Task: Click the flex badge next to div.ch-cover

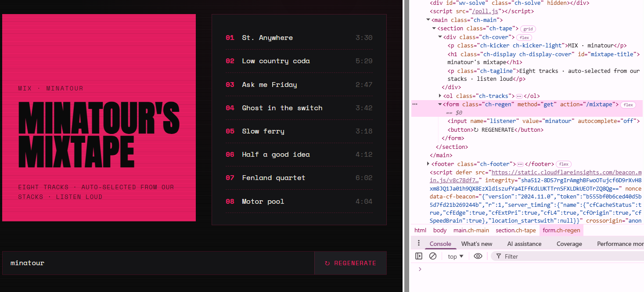Action: 524,37
